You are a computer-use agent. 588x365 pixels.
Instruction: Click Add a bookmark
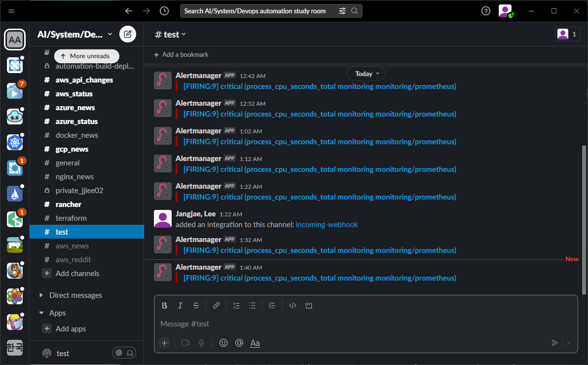click(181, 54)
